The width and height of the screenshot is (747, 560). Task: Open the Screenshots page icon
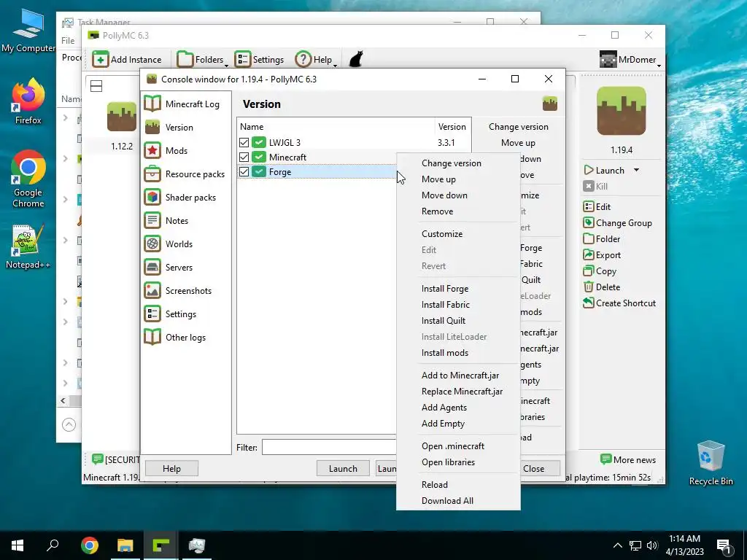click(152, 290)
